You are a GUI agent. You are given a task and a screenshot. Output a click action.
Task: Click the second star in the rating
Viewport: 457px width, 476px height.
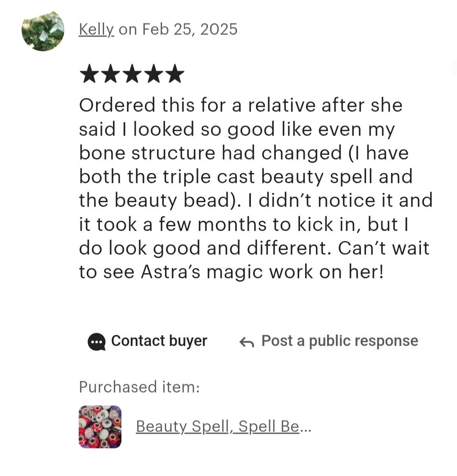110,74
